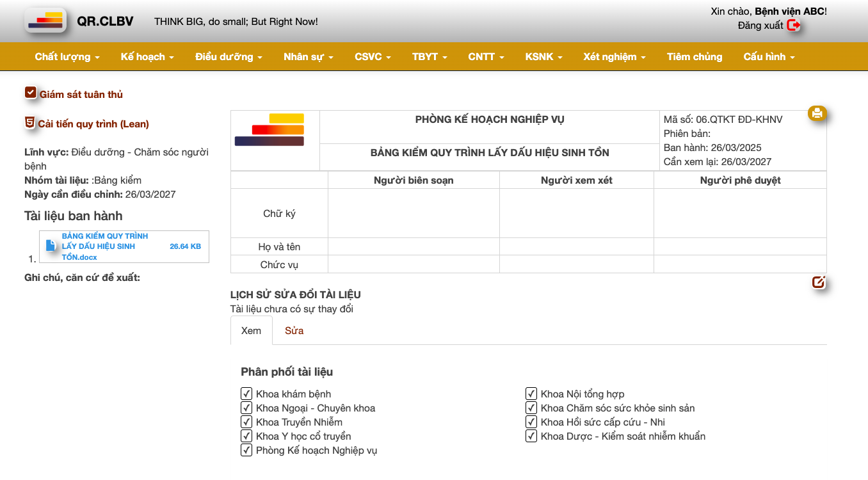The width and height of the screenshot is (868, 480).
Task: Open the Tiêm chủng menu item
Action: [694, 57]
